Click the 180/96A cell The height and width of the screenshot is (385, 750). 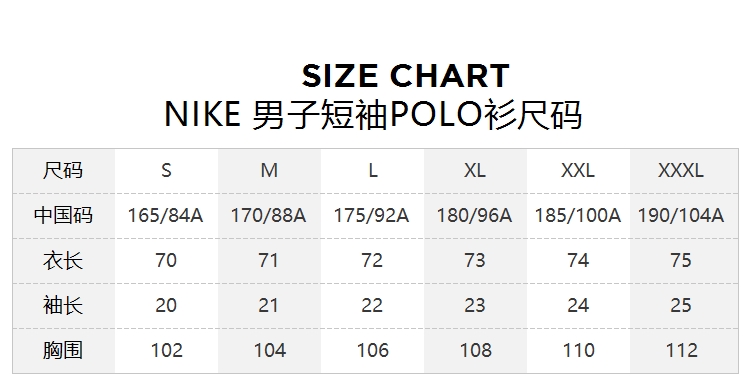[474, 216]
